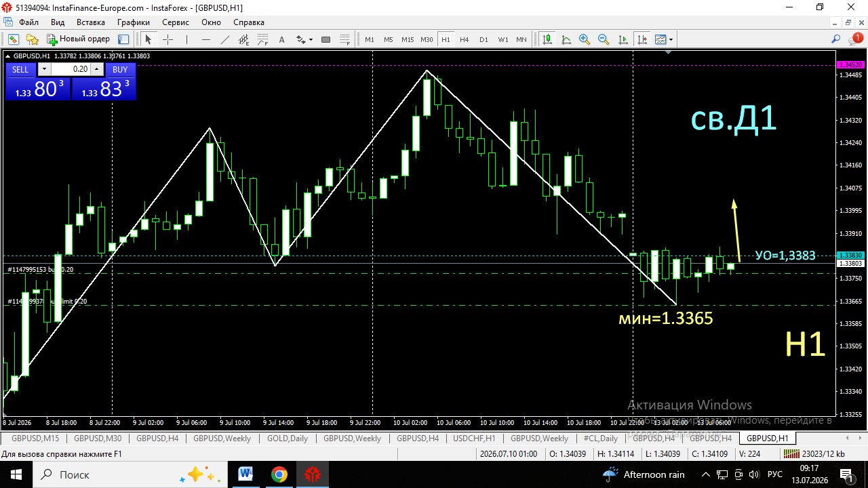Click the BUY one-click trading button
Image resolution: width=868 pixels, height=488 pixels.
pyautogui.click(x=120, y=69)
